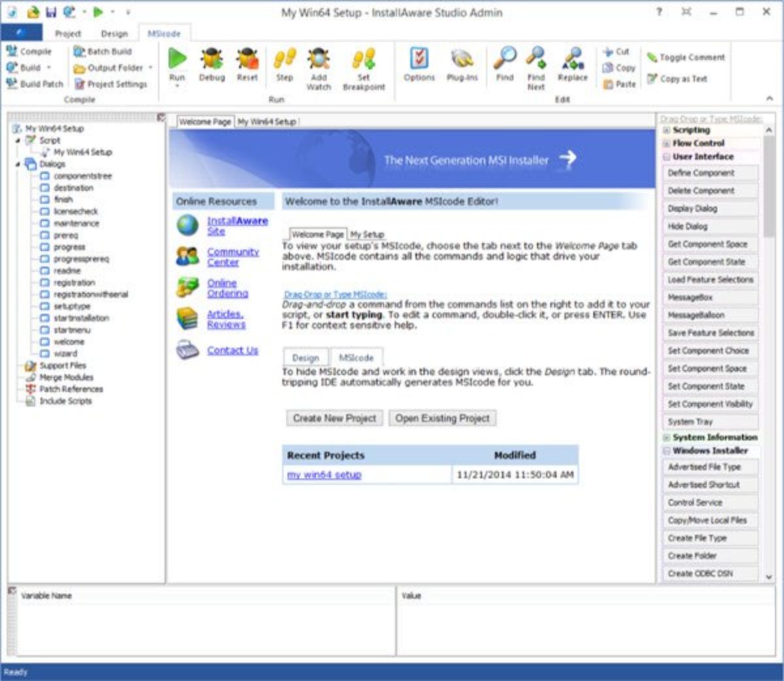Click the Contact Us phone icon
The image size is (784, 681).
(x=188, y=350)
